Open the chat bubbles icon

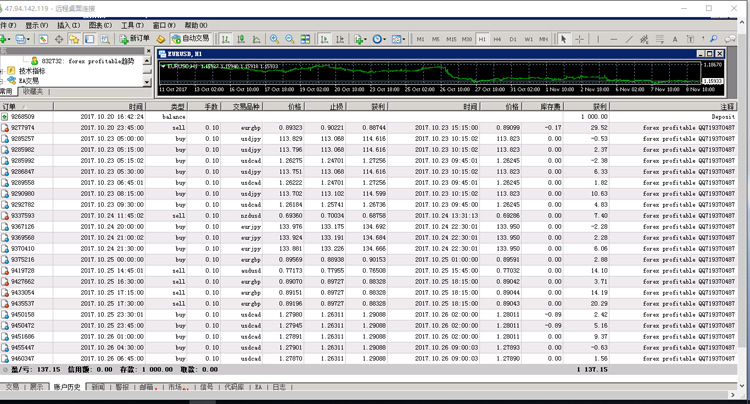pyautogui.click(x=730, y=39)
